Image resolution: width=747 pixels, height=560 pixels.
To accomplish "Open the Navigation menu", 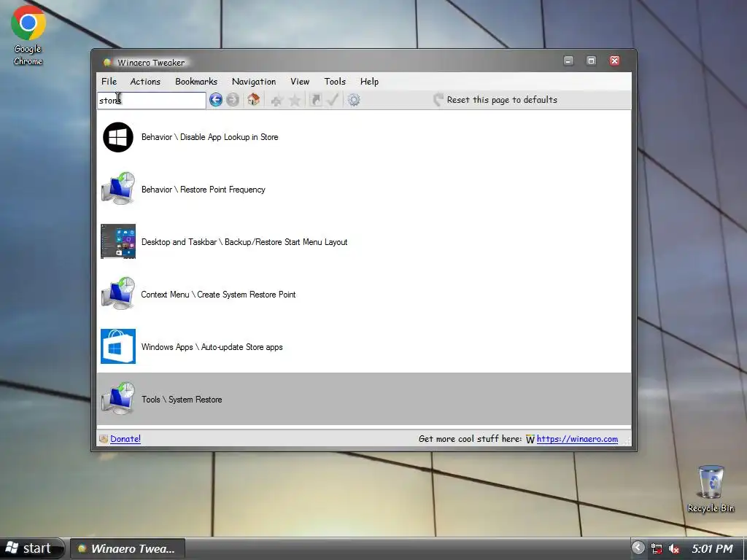I will [x=254, y=82].
